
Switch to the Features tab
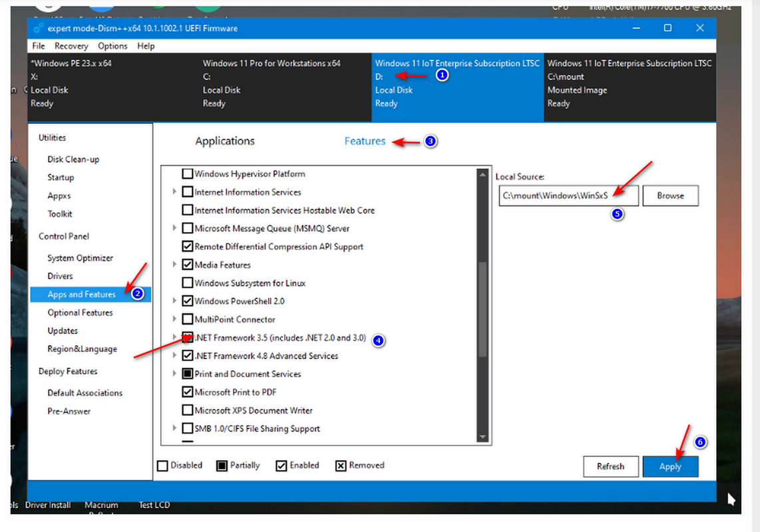(x=365, y=141)
